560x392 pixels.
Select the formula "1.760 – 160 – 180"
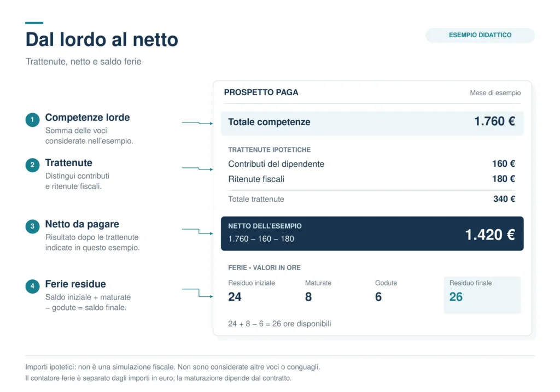pos(261,239)
